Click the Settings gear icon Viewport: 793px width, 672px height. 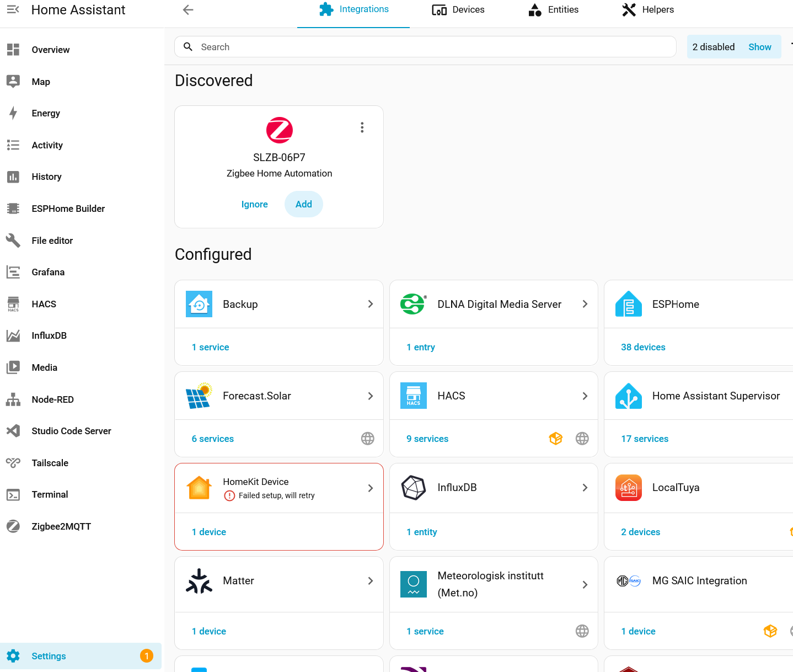tap(13, 656)
